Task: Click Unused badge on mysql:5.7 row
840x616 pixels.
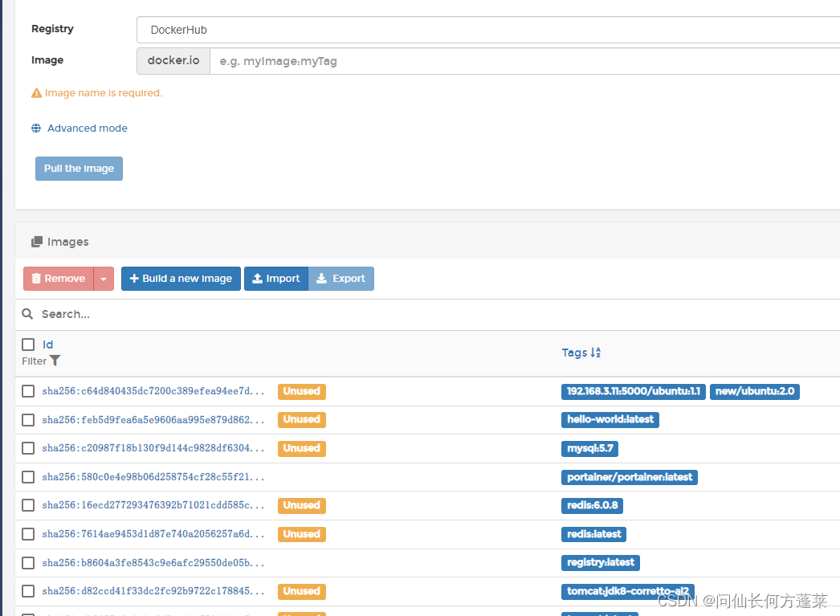Action: click(x=302, y=448)
